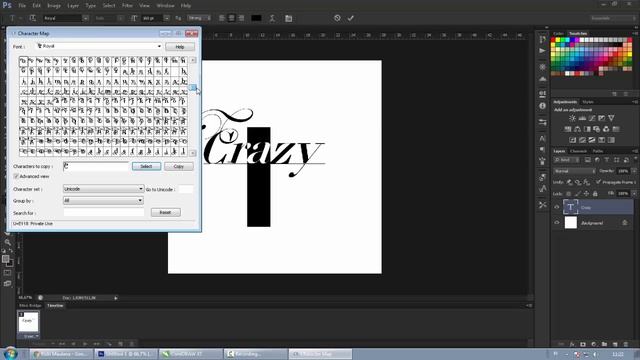Click the Windows Start button
The image size is (640, 360).
[10, 353]
